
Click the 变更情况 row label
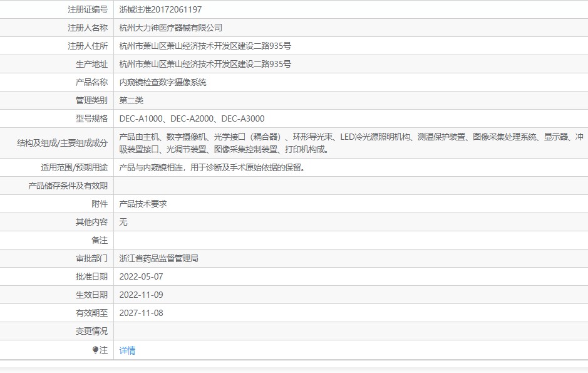(91, 331)
